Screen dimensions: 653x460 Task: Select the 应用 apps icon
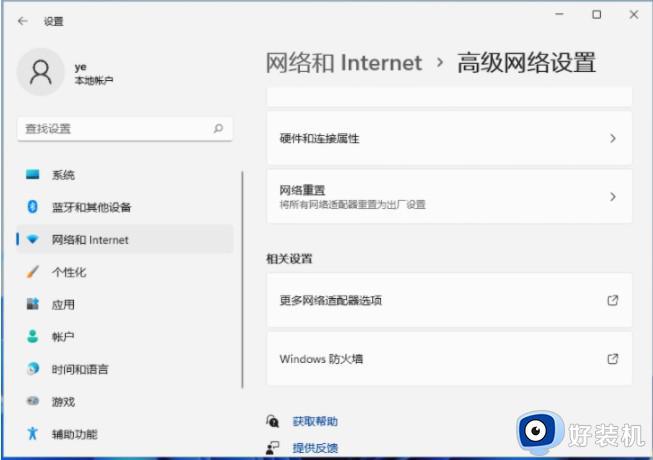point(32,304)
